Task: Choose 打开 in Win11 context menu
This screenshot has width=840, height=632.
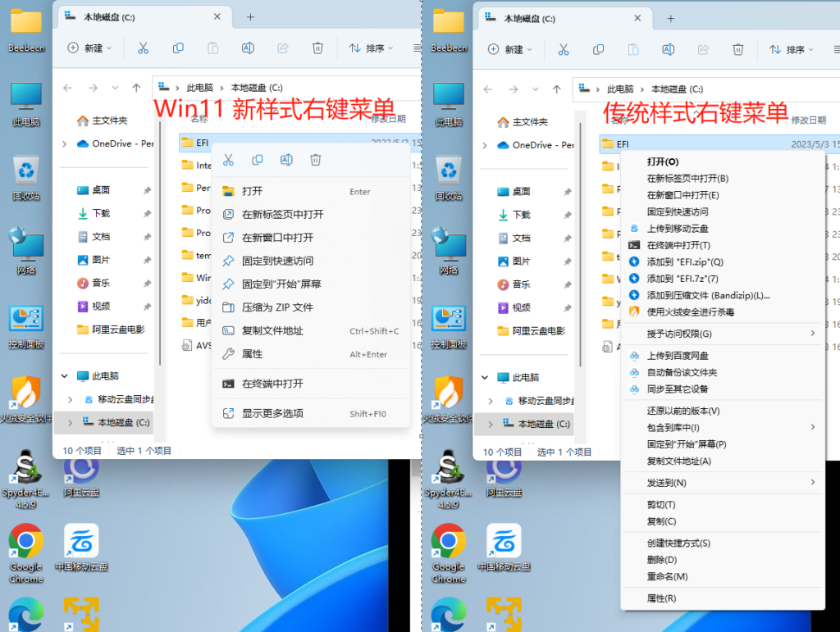Action: point(311,191)
